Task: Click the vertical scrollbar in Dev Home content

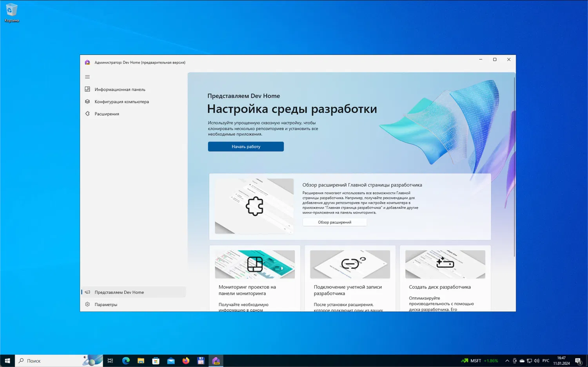Action: coord(514,167)
